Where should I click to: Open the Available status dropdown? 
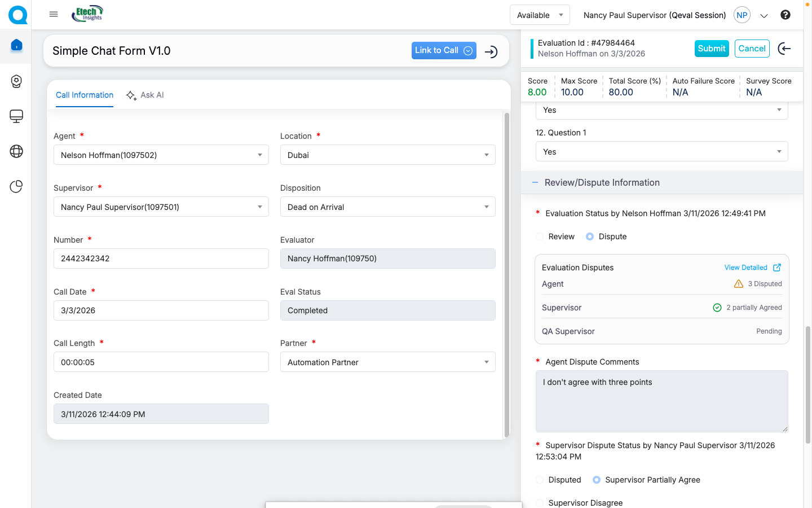pos(539,15)
